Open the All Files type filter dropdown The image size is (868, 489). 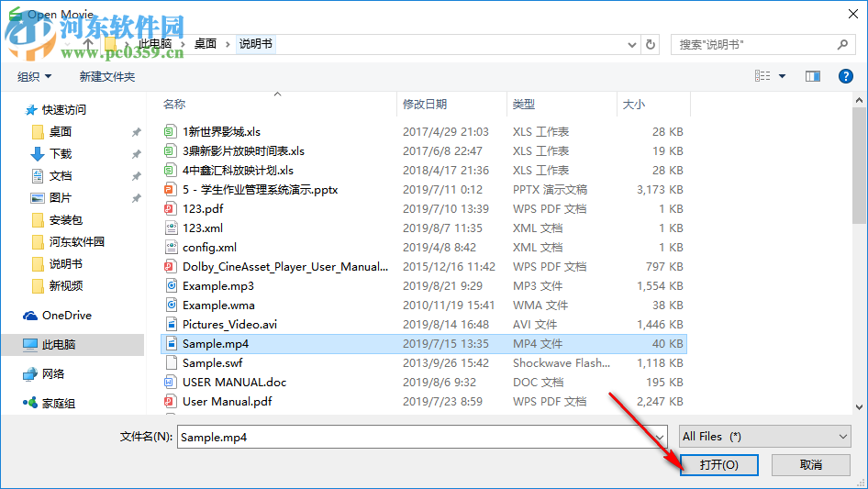tap(765, 437)
